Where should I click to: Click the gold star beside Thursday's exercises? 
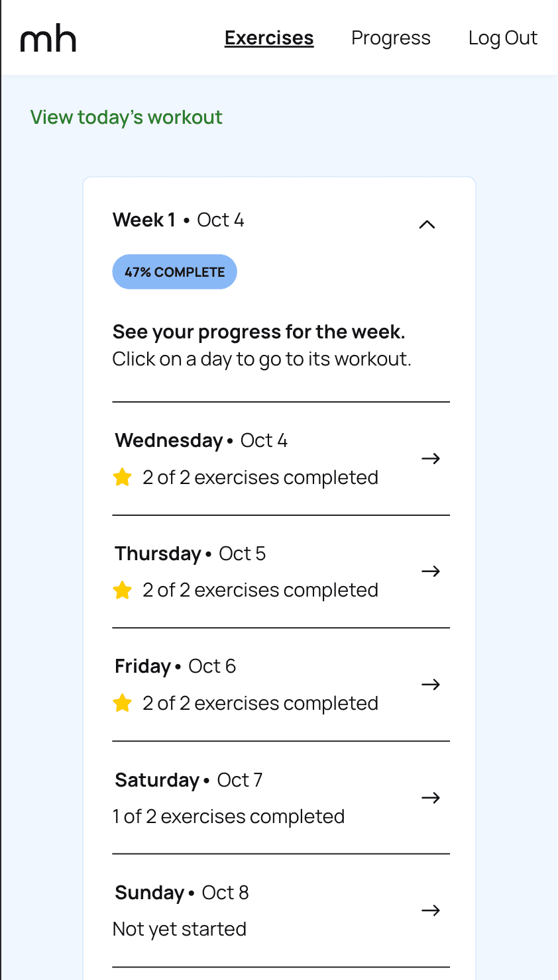[x=123, y=589]
